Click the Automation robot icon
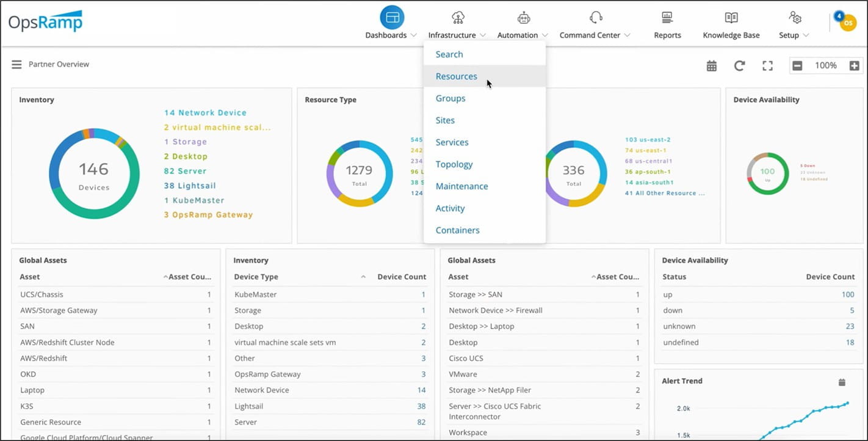Viewport: 868px width, 441px height. tap(522, 18)
